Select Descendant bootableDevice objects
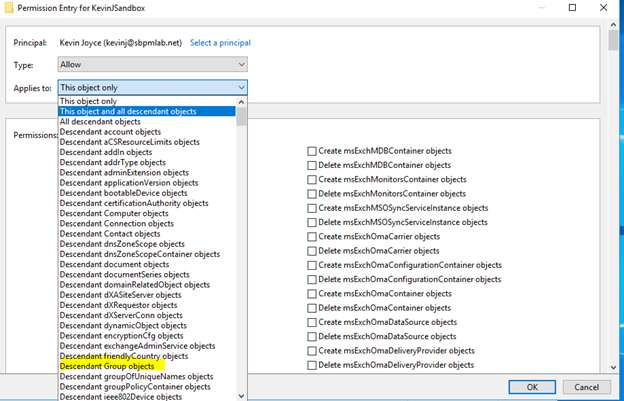Screen dimensions: 624x401 click(147, 193)
